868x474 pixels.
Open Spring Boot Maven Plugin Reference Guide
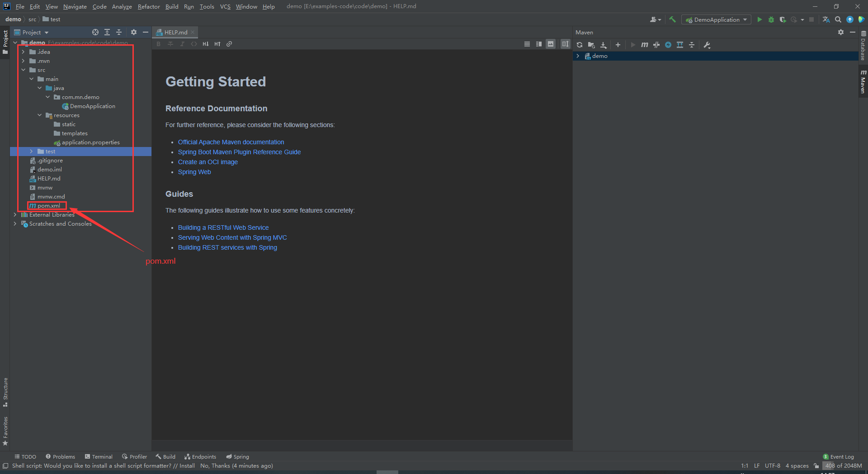(239, 152)
